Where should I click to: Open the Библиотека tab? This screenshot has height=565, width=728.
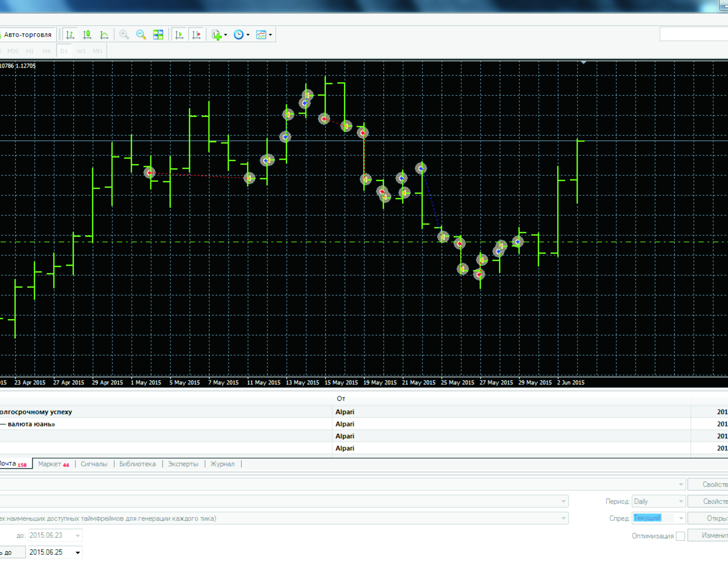[137, 464]
